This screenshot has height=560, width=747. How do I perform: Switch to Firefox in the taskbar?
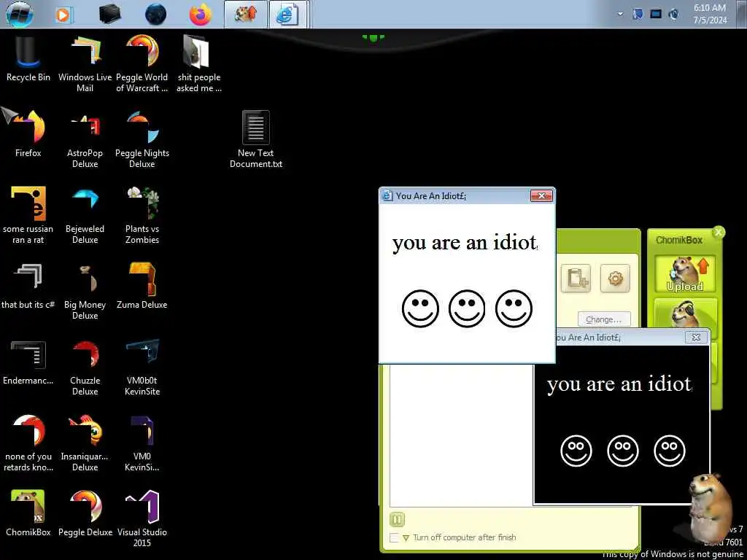coord(201,15)
